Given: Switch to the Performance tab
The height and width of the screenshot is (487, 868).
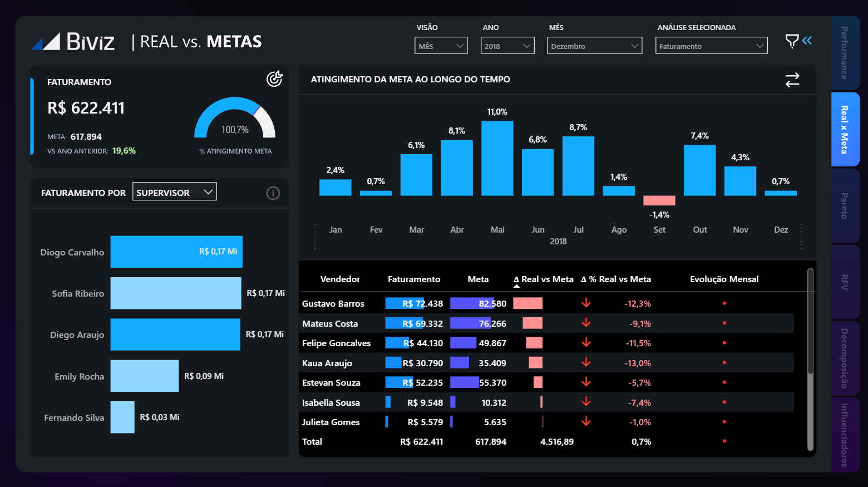Looking at the screenshot, I should point(845,53).
